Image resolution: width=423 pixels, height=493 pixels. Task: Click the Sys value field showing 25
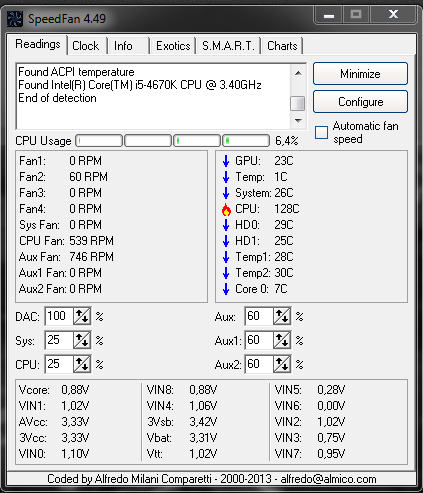tap(59, 340)
